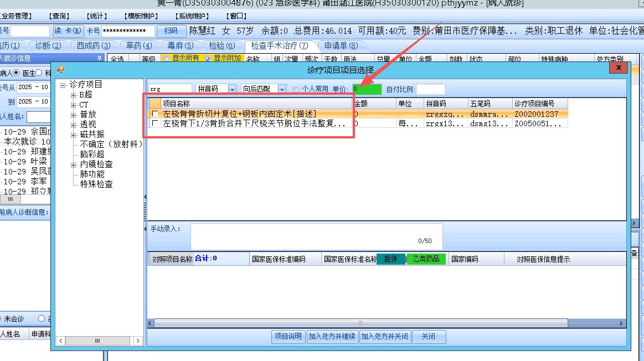The image size is (644, 361).
Task: Select 不确定（放射科） tree item
Action: click(x=111, y=144)
